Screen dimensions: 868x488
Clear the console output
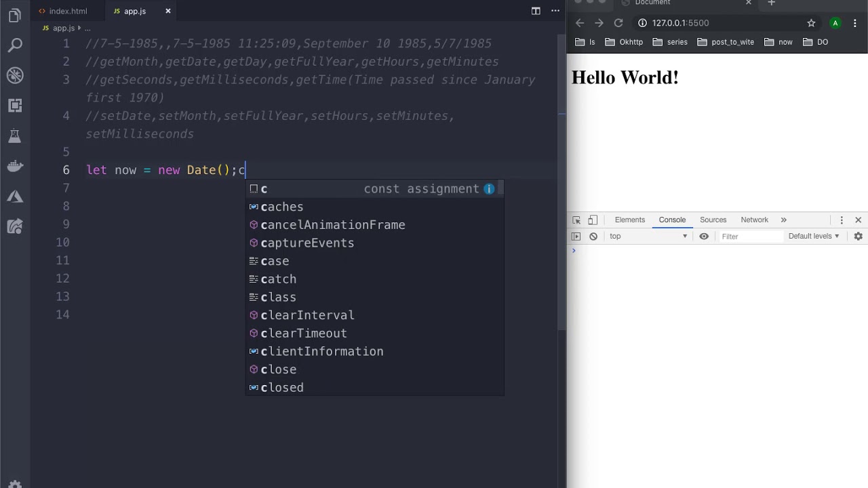point(593,237)
